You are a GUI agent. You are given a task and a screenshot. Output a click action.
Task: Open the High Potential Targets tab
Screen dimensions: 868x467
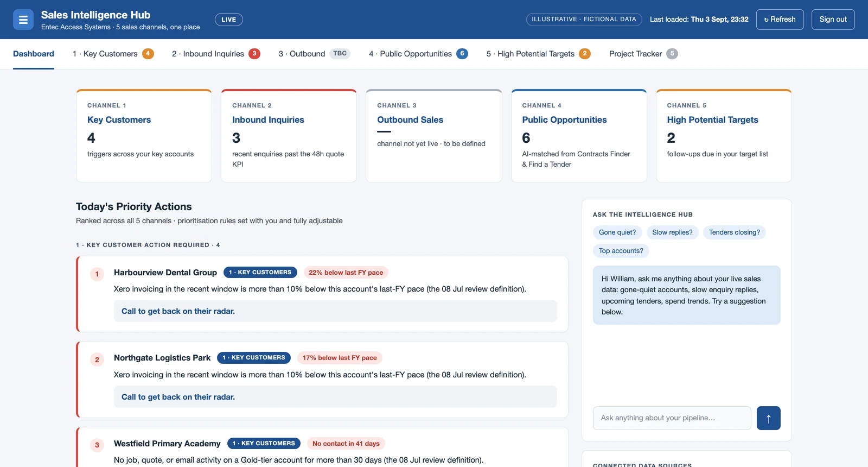coord(538,54)
